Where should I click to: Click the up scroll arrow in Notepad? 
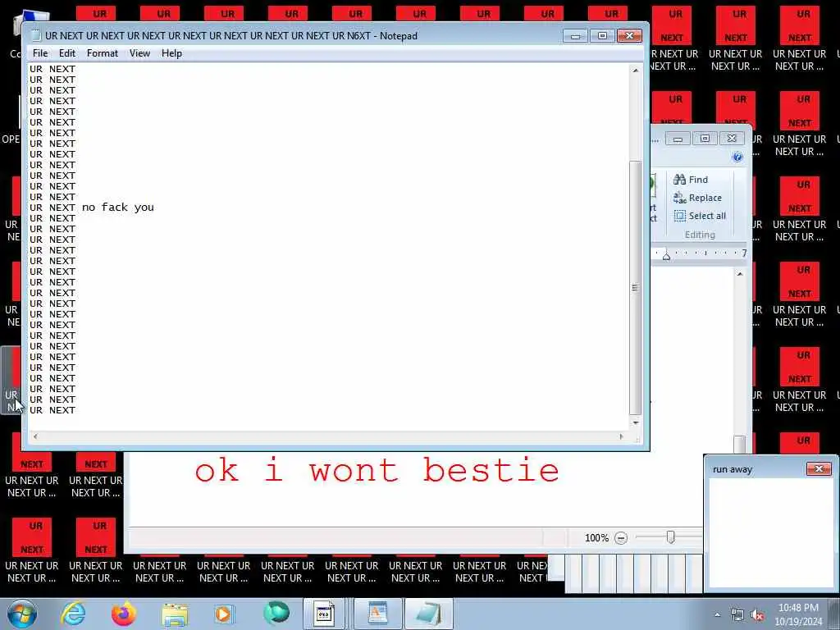pos(636,71)
